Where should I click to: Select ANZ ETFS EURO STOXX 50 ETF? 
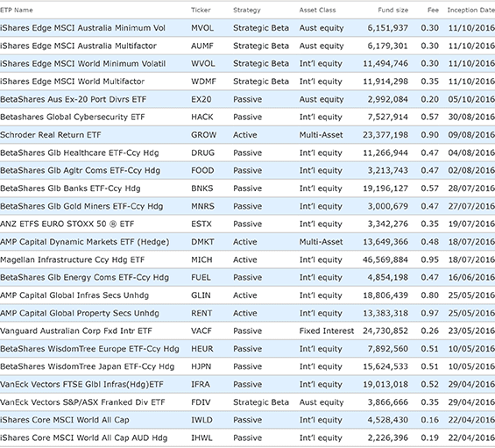click(67, 224)
